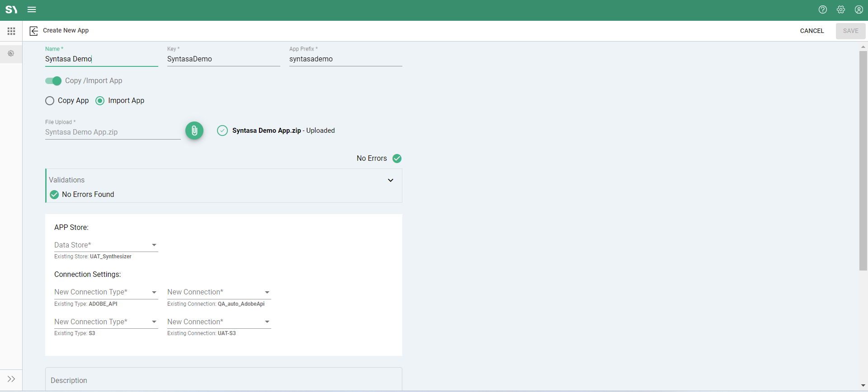Image resolution: width=868 pixels, height=392 pixels.
Task: Click the vertical page scrollbar thumb
Action: 863,160
